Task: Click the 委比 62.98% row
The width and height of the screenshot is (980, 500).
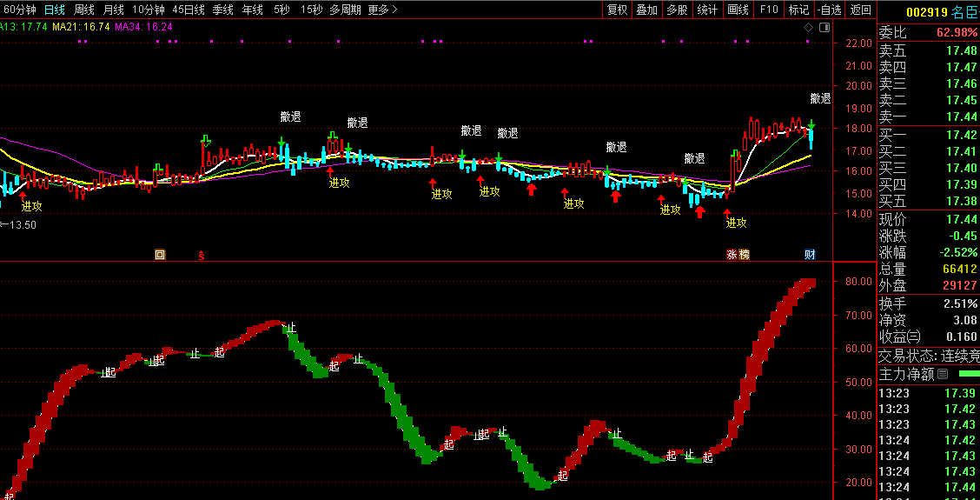Action: [929, 32]
